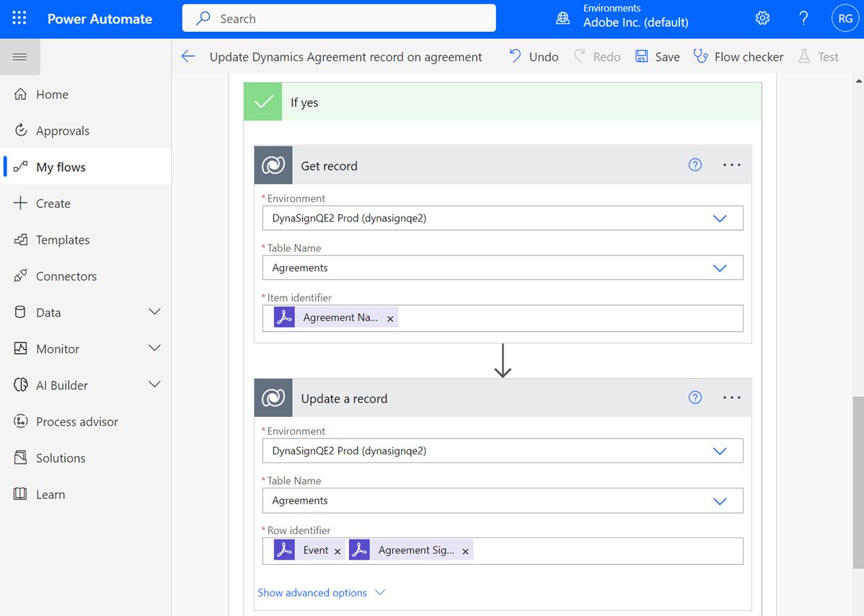Remove the Event token from Row identifier
The width and height of the screenshot is (864, 616).
pyautogui.click(x=338, y=551)
